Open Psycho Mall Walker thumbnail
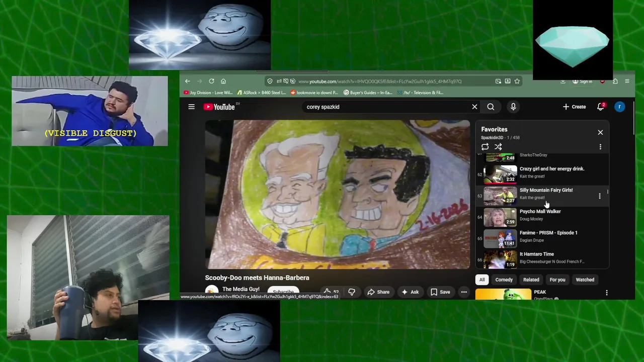This screenshot has height=362, width=644. click(x=500, y=217)
